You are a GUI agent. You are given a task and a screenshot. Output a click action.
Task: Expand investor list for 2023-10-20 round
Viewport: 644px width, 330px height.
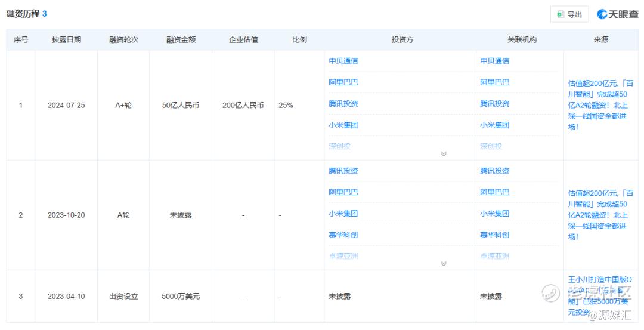(x=444, y=263)
